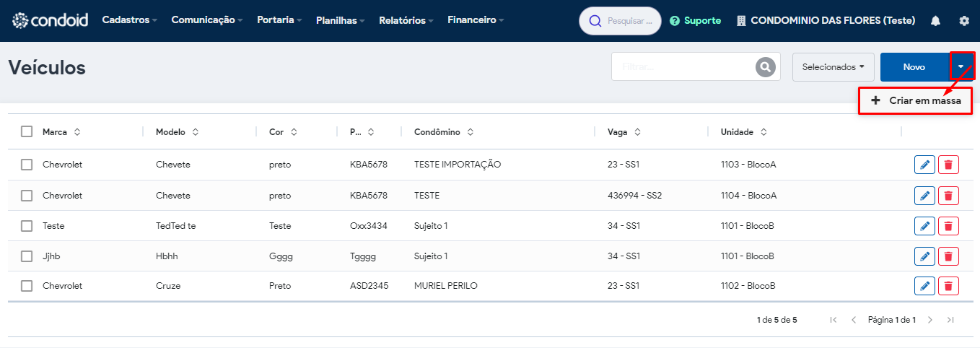Toggle the select-all header checkbox
Screen dimensions: 980x348
click(x=27, y=131)
